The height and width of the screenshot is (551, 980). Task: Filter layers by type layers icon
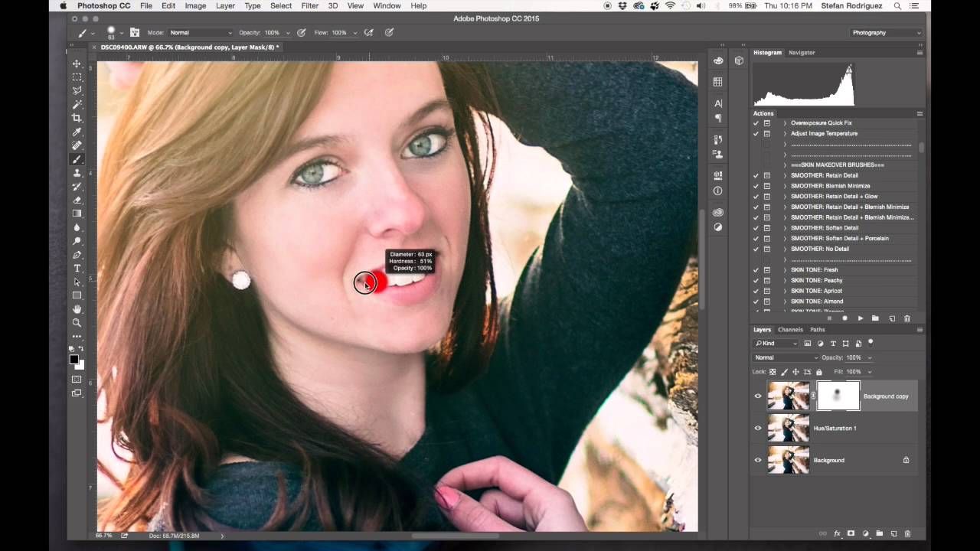833,344
